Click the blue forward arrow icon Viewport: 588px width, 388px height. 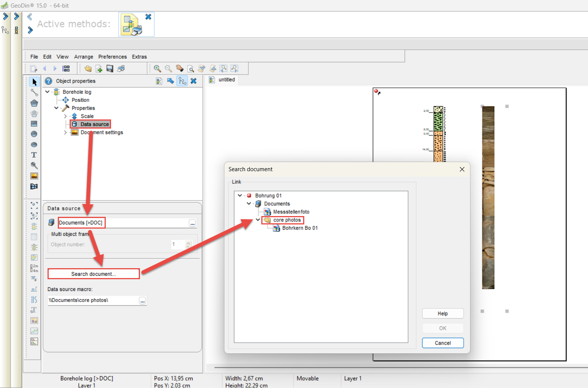click(55, 68)
